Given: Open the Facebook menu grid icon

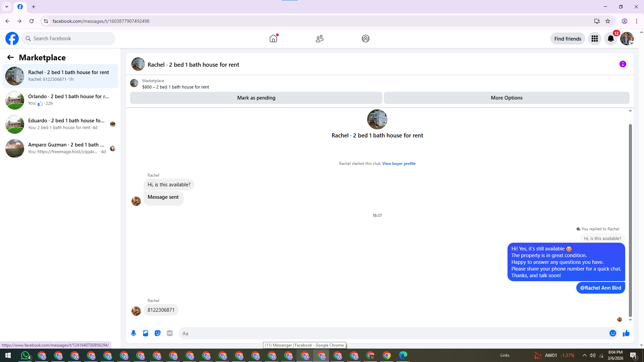Looking at the screenshot, I should point(594,39).
